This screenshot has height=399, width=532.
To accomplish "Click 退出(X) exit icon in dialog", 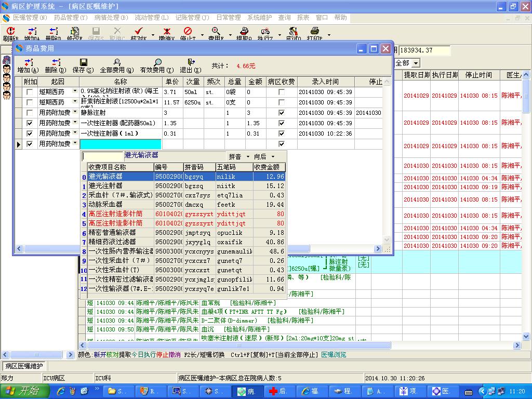I will [x=191, y=66].
